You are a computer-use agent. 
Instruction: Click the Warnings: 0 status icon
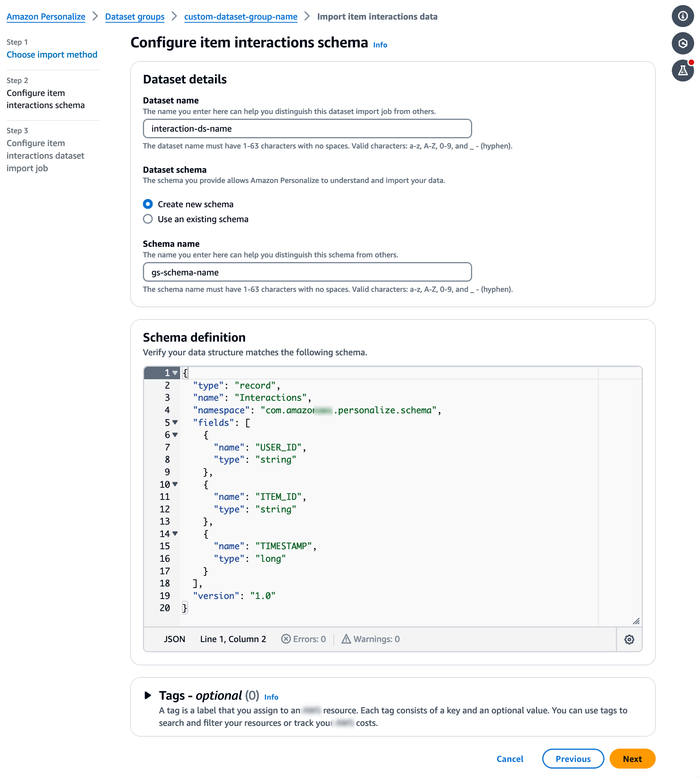(346, 639)
